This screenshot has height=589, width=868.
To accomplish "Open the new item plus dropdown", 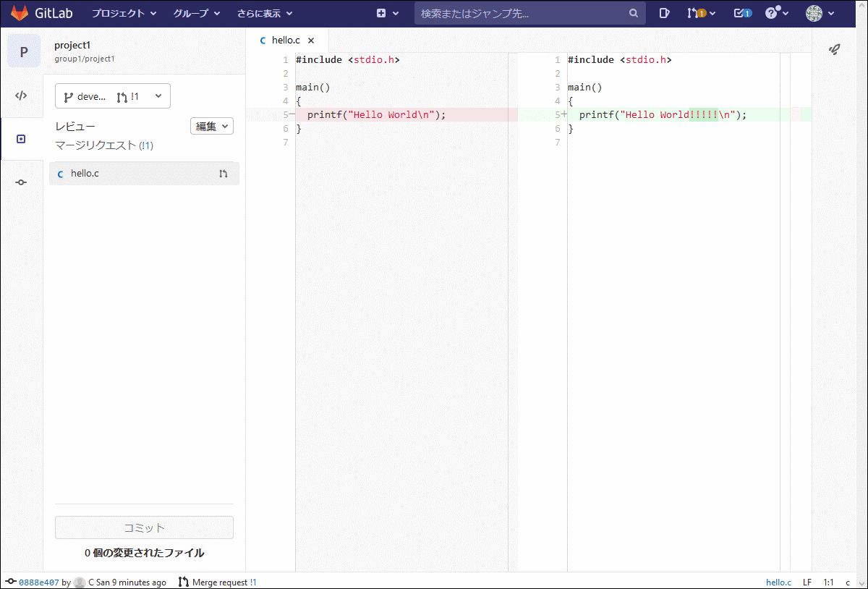I will click(388, 13).
